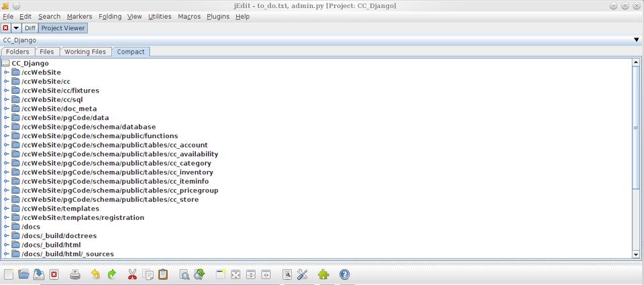Expand the /ccWebSite/cc/sql node
644x285 pixels.
coord(6,100)
